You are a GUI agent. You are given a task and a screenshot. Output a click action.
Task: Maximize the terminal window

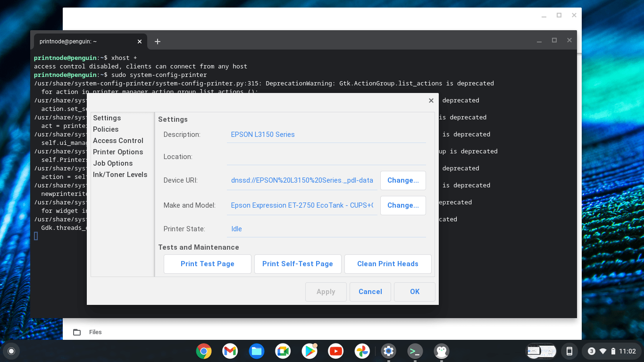[554, 41]
